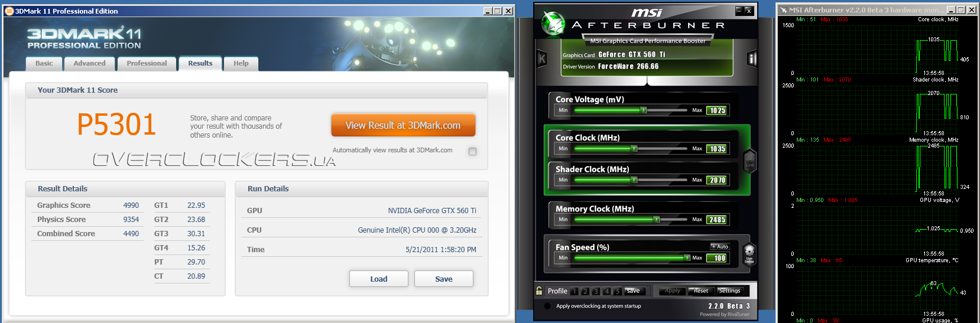Select profile slot 2 in Afterburner
Image resolution: width=980 pixels, height=323 pixels.
click(x=585, y=291)
